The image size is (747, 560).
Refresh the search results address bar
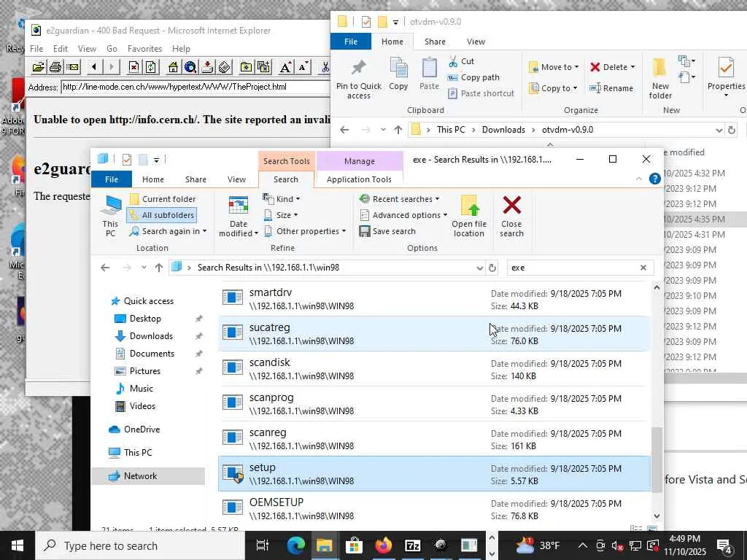click(492, 268)
